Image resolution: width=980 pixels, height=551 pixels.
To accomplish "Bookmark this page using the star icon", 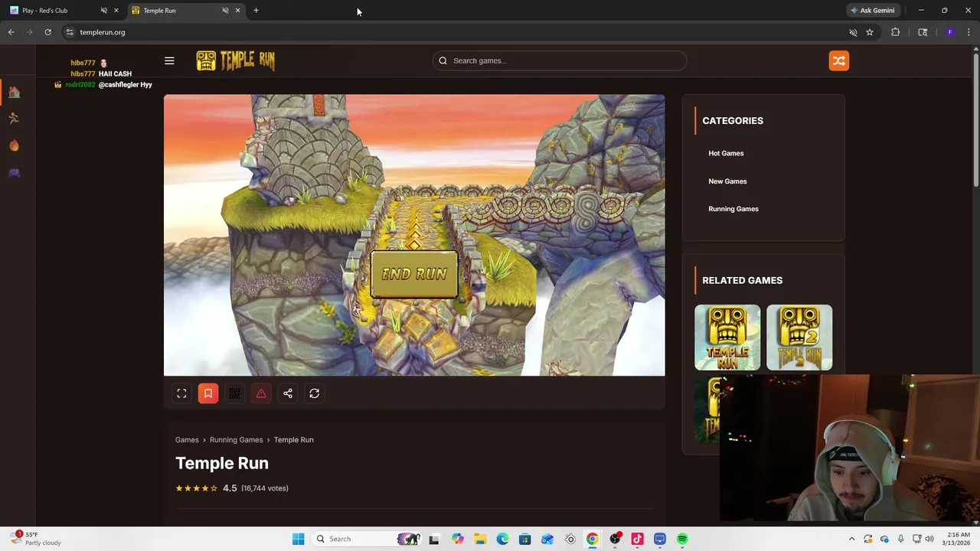I will (870, 32).
